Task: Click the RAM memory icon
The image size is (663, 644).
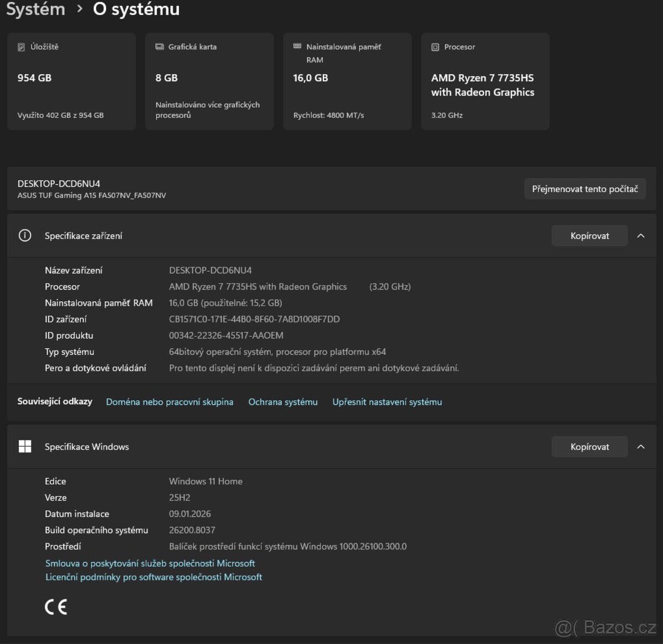Action: pyautogui.click(x=297, y=46)
